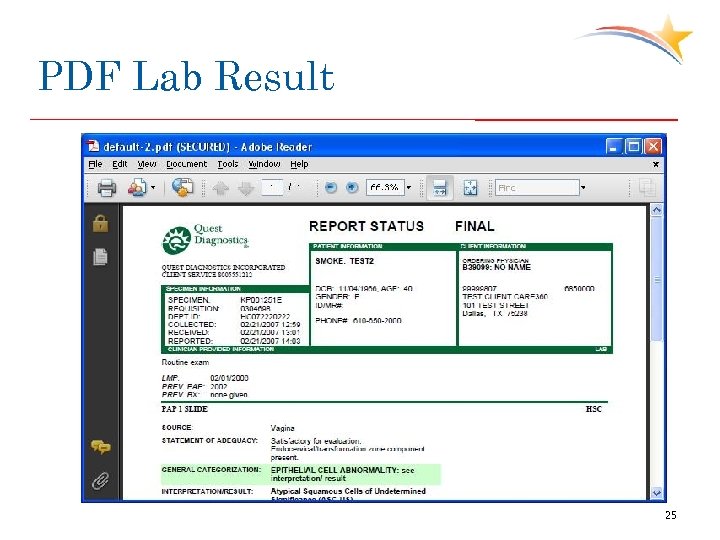This screenshot has height=540, width=720.
Task: Open the Edit menu
Action: pyautogui.click(x=120, y=164)
